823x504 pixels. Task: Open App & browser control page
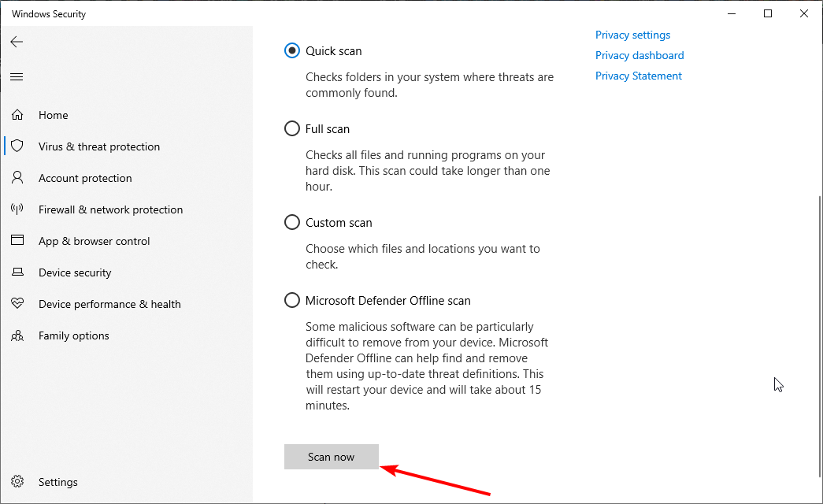coord(126,241)
